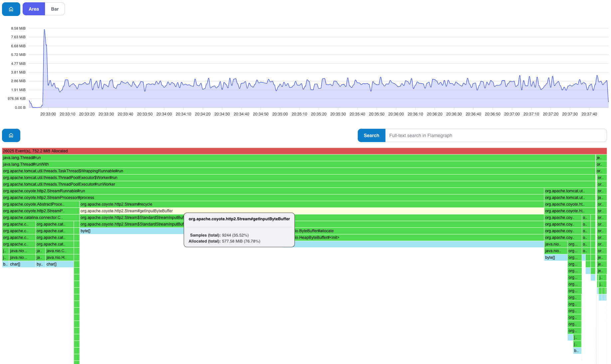Image resolution: width=611 pixels, height=364 pixels.
Task: Select the http2.StreamRunnable#run frame
Action: click(273, 191)
